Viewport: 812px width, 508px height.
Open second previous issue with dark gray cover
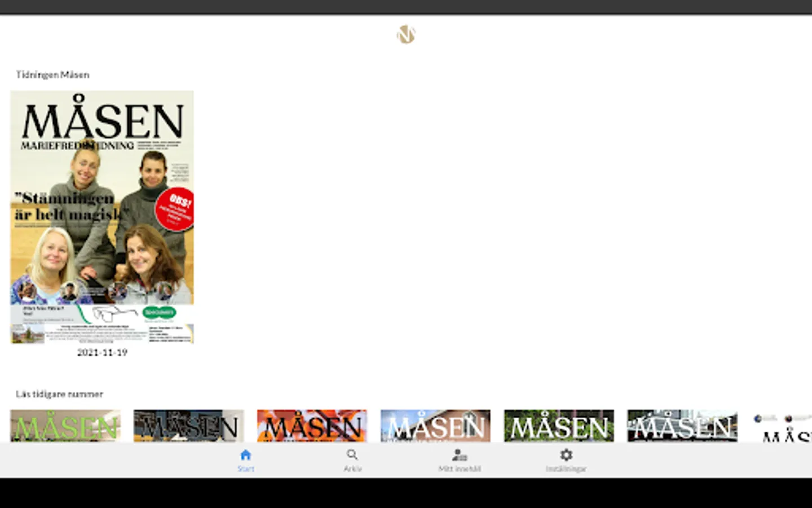point(189,426)
